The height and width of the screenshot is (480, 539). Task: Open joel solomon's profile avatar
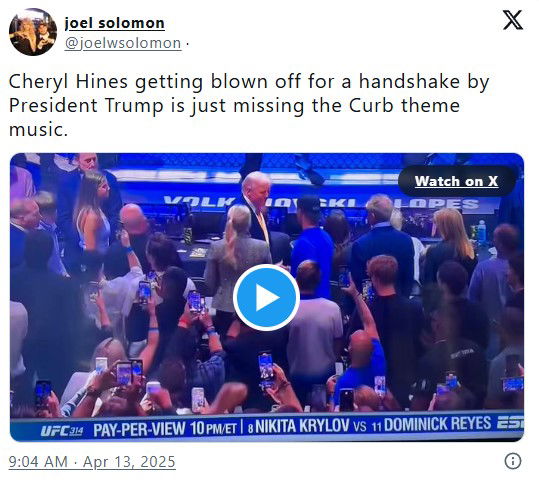tap(33, 32)
